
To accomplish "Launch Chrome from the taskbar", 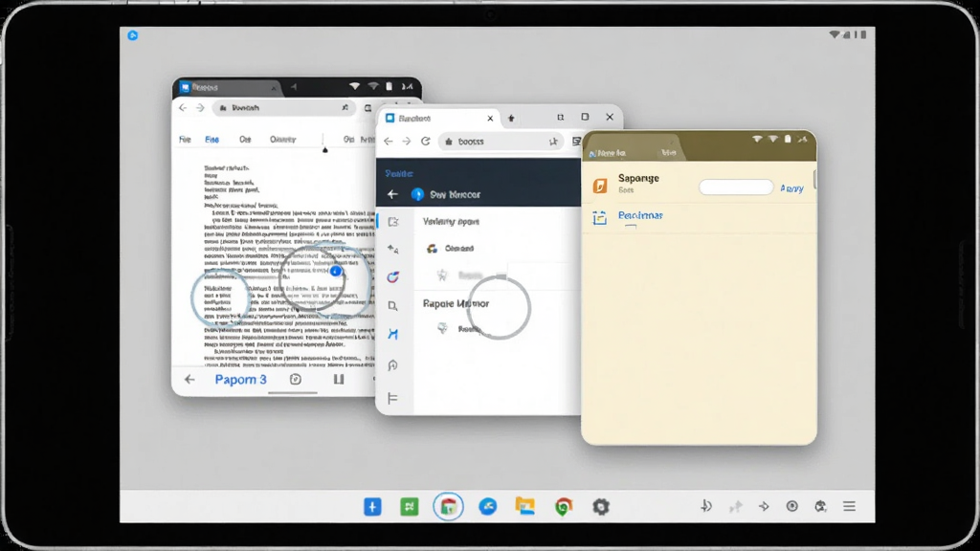I will coord(563,507).
